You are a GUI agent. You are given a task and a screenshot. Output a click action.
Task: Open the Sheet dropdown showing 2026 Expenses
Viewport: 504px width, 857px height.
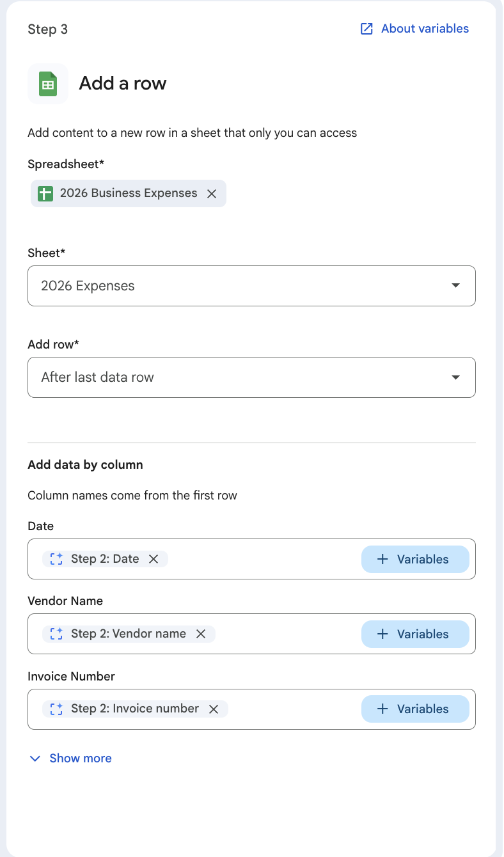point(251,286)
